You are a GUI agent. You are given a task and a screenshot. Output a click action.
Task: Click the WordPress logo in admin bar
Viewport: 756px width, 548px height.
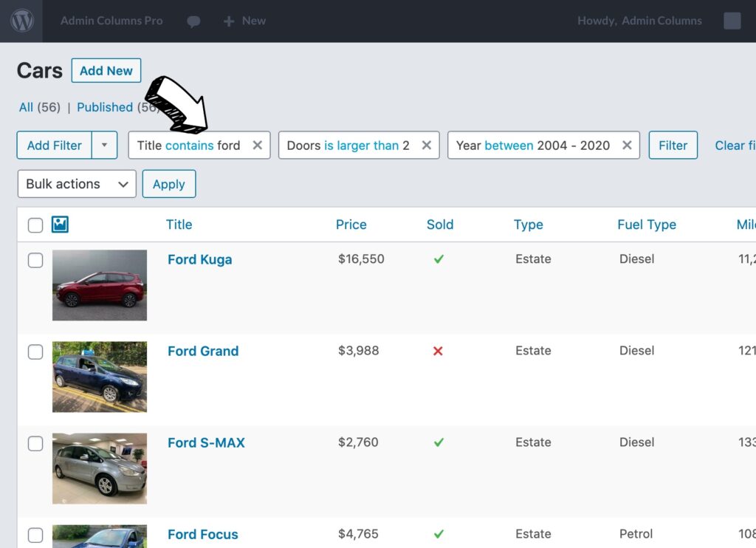click(21, 21)
